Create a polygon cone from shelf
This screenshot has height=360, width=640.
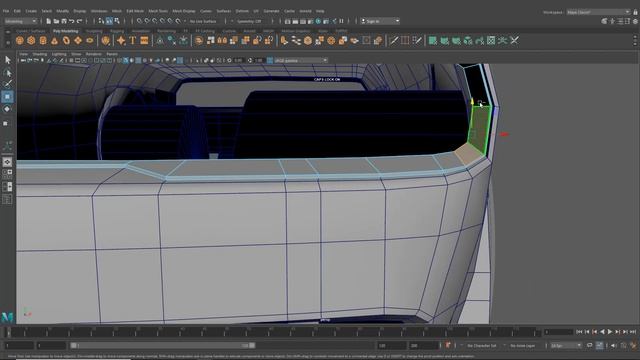click(x=55, y=40)
